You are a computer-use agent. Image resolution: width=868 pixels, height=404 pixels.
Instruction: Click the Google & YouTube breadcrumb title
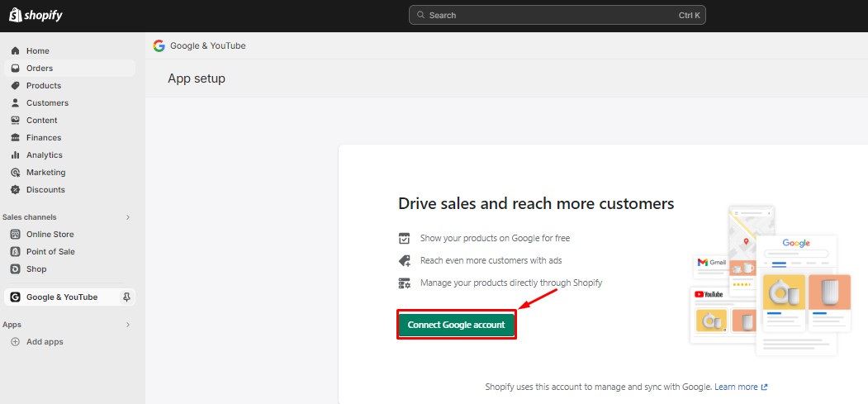(208, 46)
